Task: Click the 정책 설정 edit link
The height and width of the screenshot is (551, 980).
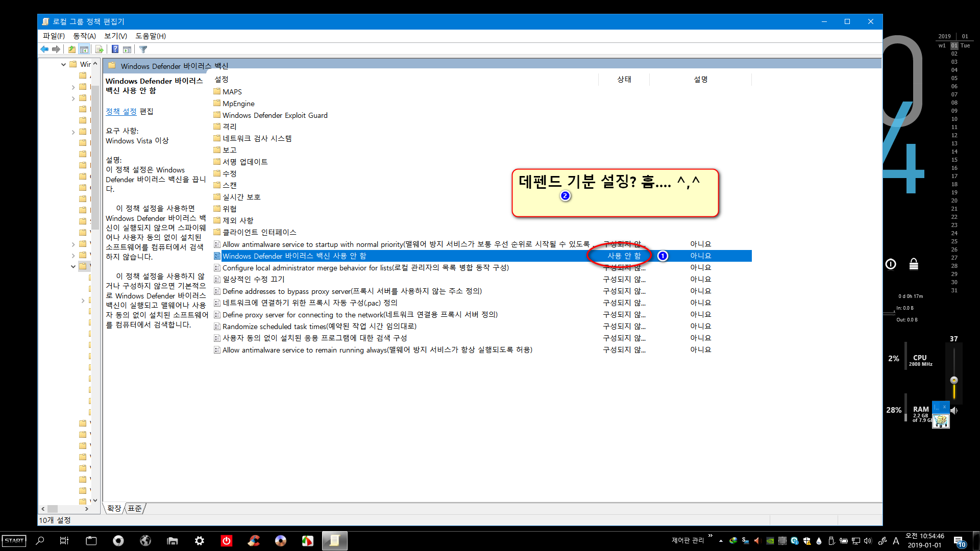Action: [121, 111]
